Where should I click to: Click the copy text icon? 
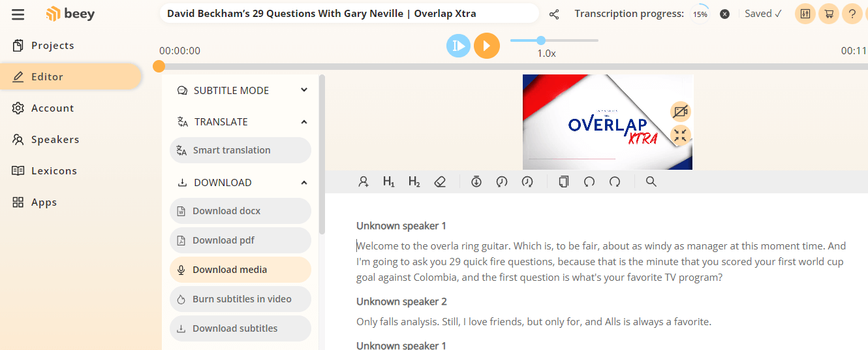564,182
